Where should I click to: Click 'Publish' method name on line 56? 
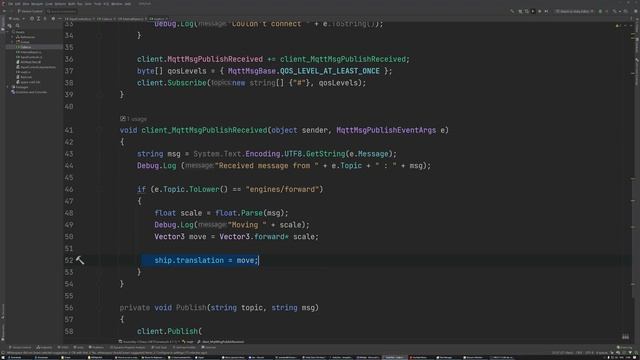pyautogui.click(x=191, y=308)
